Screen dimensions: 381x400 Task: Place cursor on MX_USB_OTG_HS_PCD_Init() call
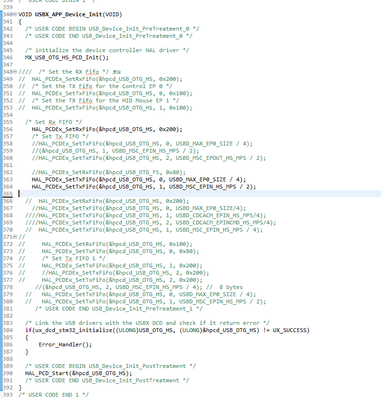tap(67, 58)
